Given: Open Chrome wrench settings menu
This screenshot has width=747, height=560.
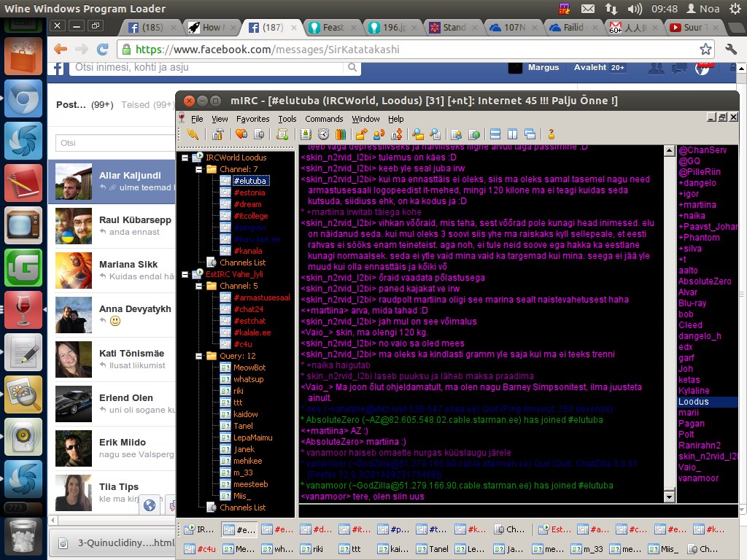Looking at the screenshot, I should tap(731, 49).
